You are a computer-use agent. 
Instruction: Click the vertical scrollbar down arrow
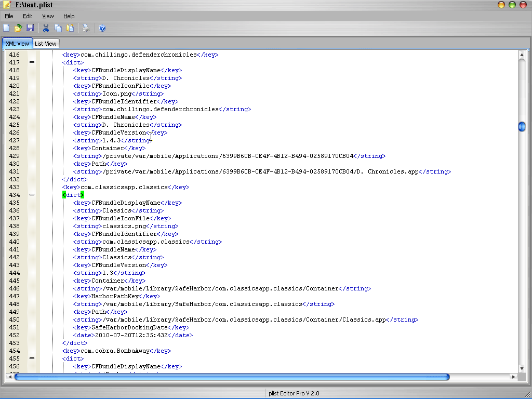(523, 368)
